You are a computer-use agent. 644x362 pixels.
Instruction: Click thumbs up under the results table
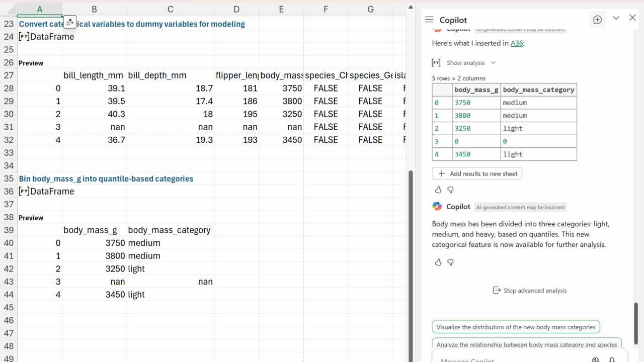(438, 190)
